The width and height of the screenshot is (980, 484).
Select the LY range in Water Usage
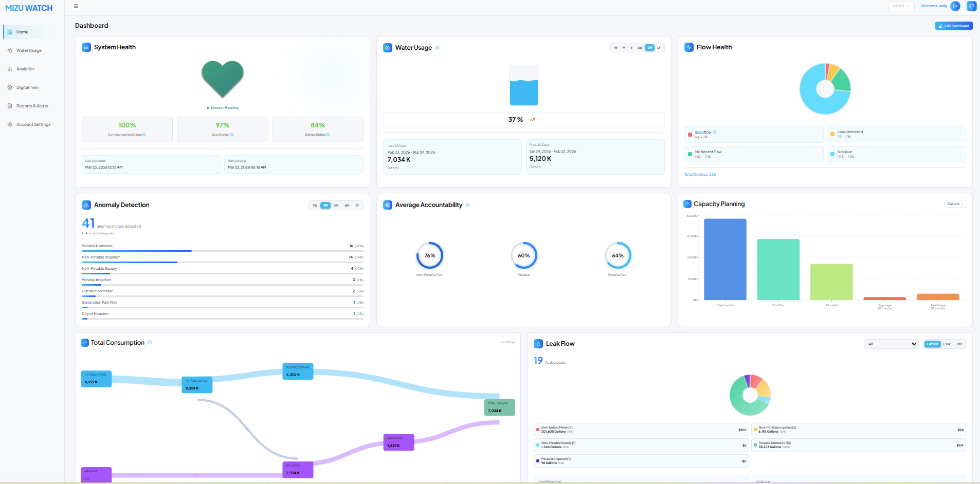tap(659, 48)
